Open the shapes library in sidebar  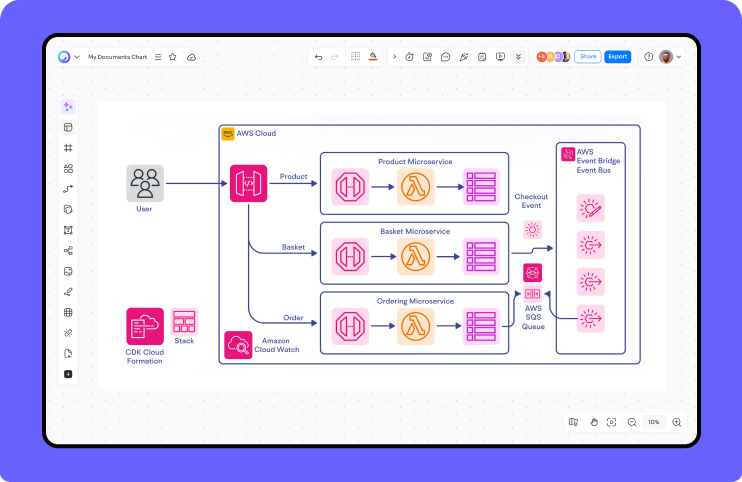tap(68, 169)
